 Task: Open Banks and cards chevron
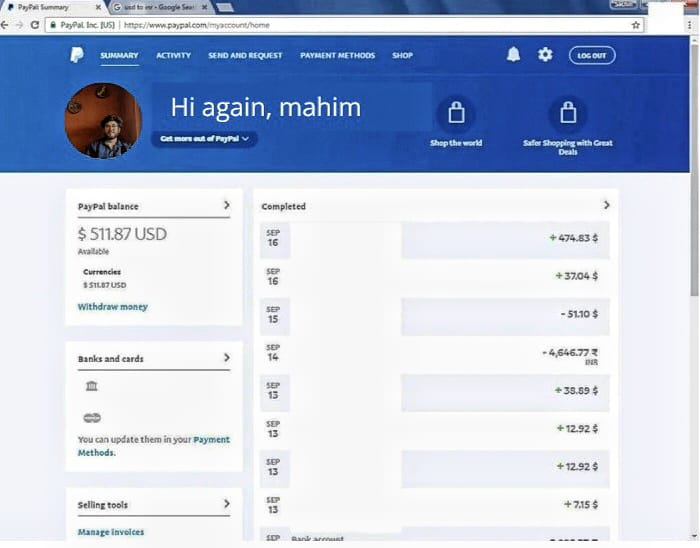click(227, 357)
